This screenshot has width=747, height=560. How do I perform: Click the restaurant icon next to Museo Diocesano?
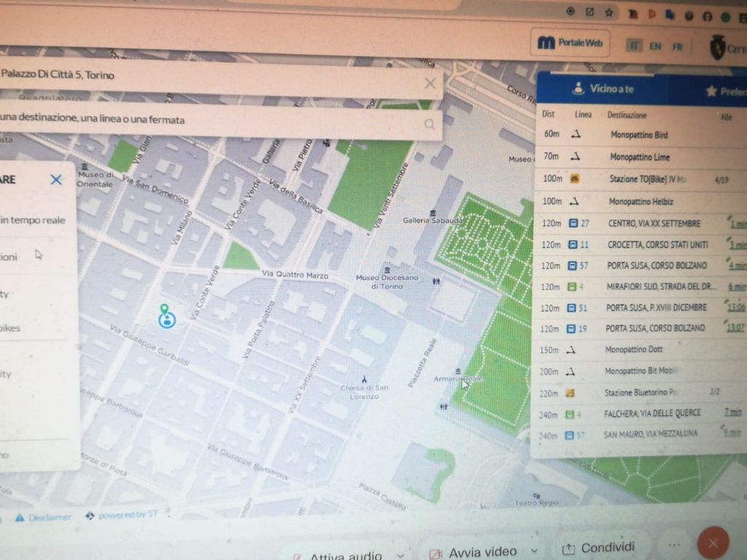[x=436, y=281]
